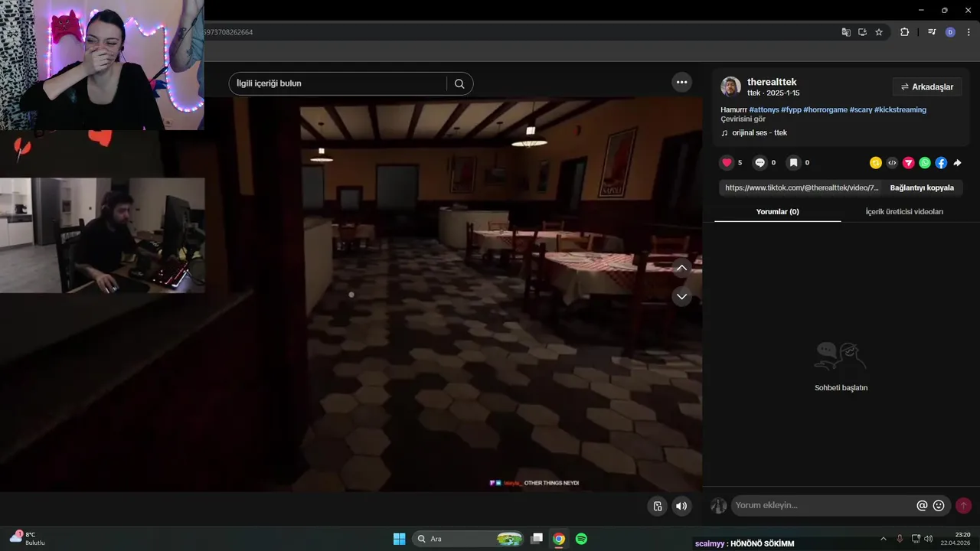Share the video to Facebook

click(x=941, y=162)
